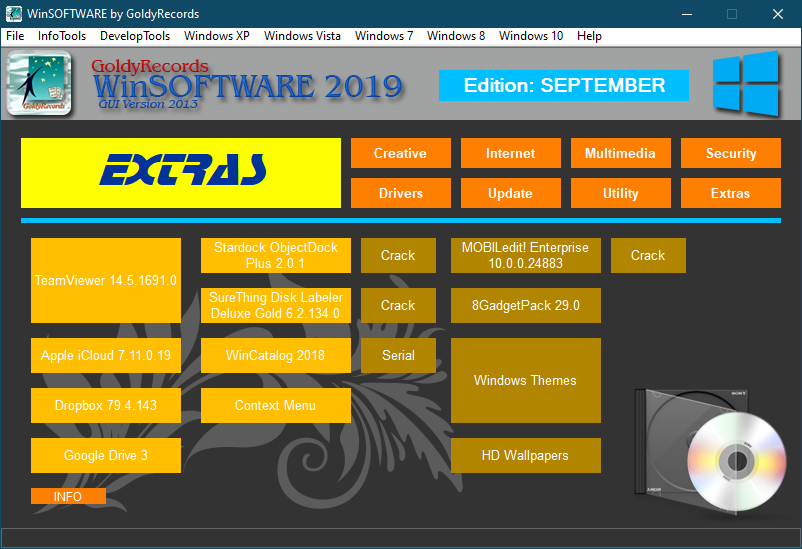Viewport: 802px width, 549px height.
Task: Click Apple iCloud 7.11.0.19
Action: [106, 356]
